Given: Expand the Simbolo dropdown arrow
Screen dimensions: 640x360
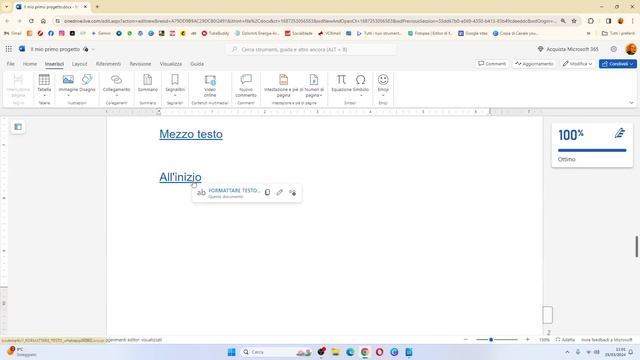Looking at the screenshot, I should (360, 96).
